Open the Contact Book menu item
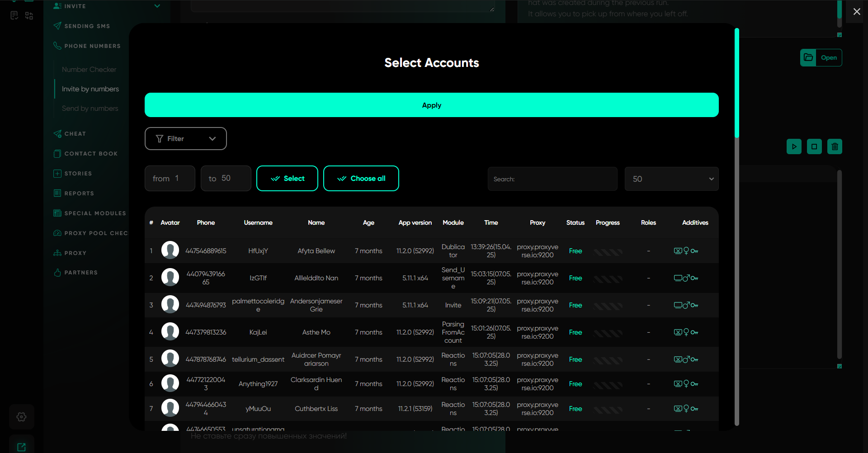Image resolution: width=868 pixels, height=453 pixels. coord(91,154)
